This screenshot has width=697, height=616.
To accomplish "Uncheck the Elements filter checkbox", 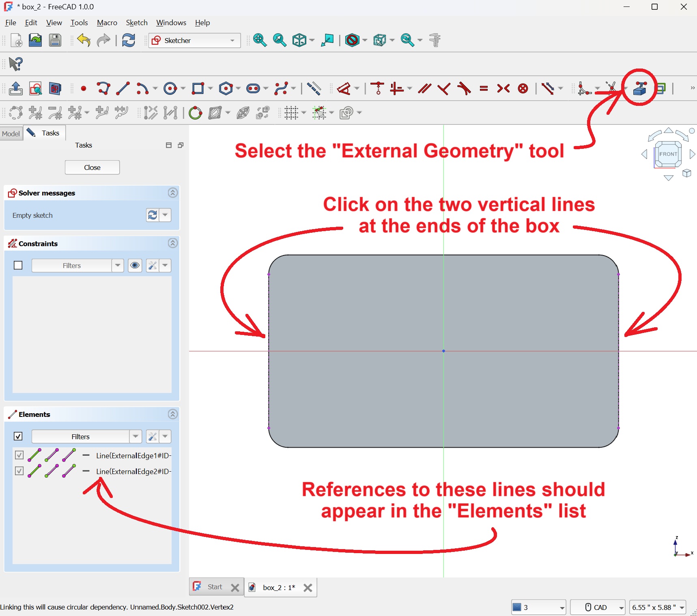I will pos(18,436).
